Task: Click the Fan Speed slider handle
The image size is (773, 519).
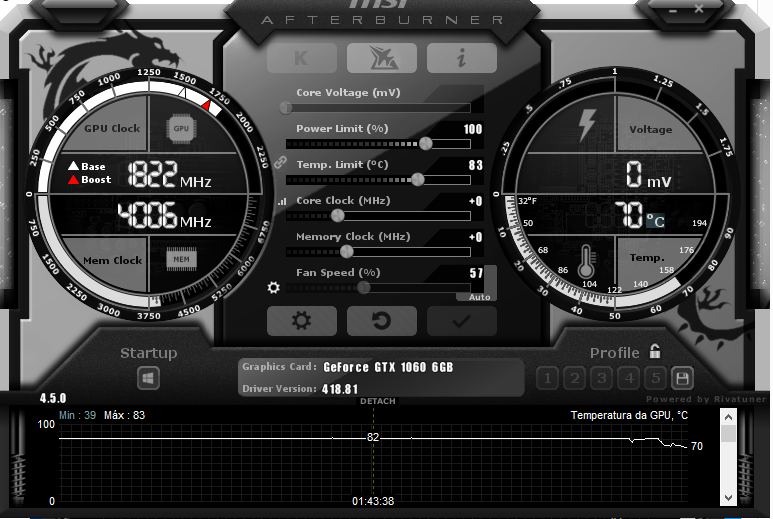Action: tap(364, 287)
